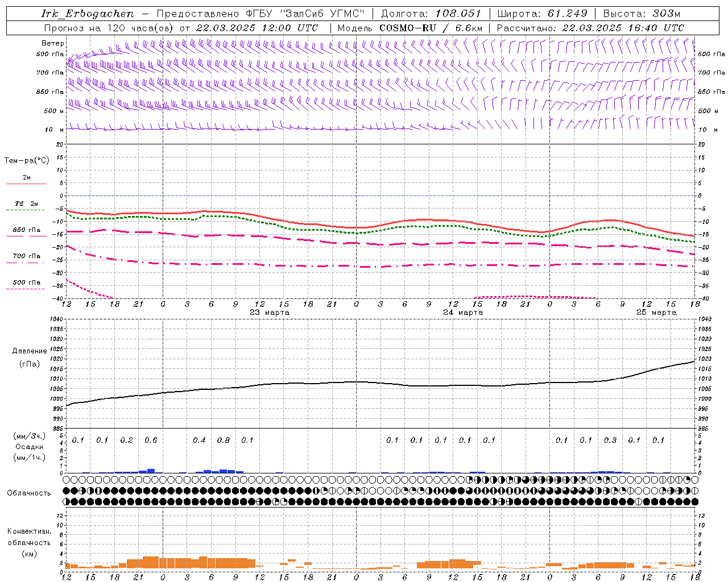Click the 0.2 precipitation value
This screenshot has width=728, height=582.
point(126,440)
